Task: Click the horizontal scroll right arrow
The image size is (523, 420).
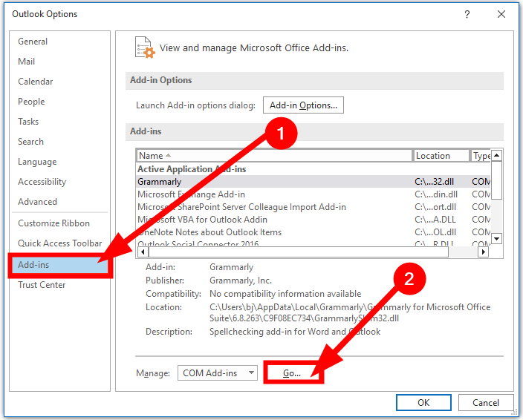Action: click(483, 252)
